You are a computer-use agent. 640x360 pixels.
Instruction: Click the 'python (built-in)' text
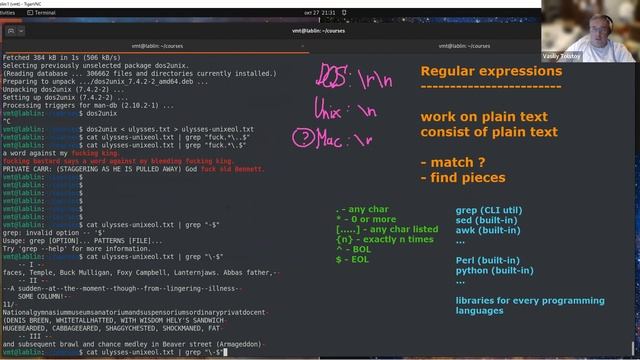click(494, 271)
